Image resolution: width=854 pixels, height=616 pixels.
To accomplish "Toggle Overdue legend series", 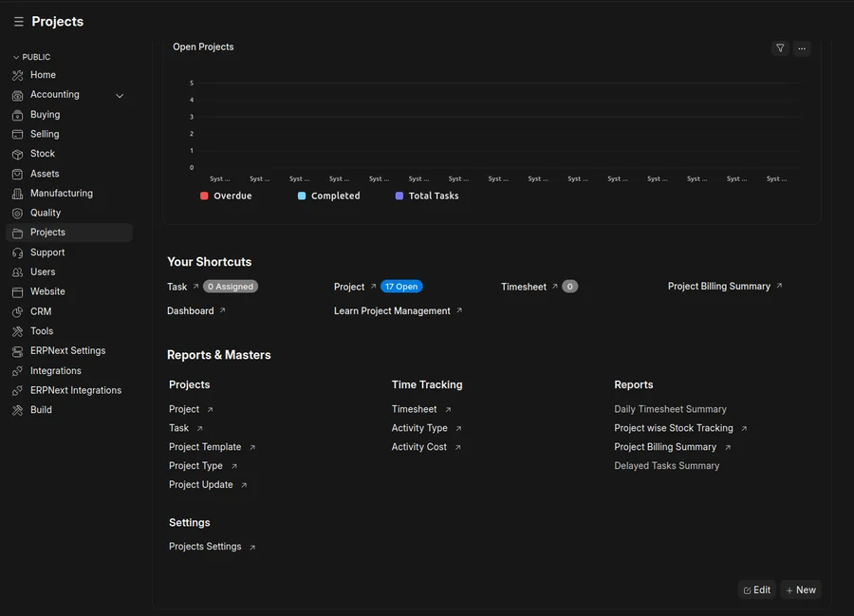I will (226, 196).
